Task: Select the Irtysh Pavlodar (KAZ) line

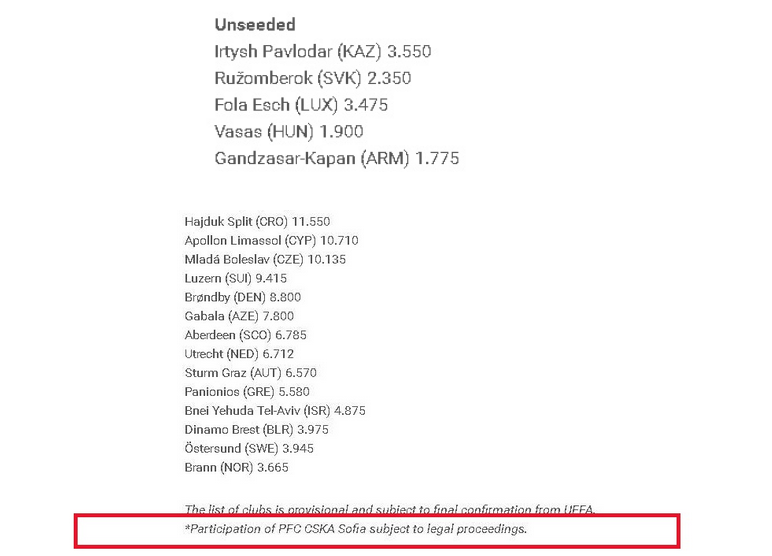Action: point(322,51)
